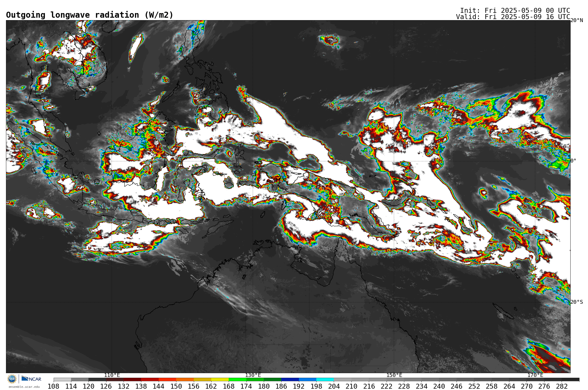Click the 130°E longitude label

pyautogui.click(x=253, y=375)
